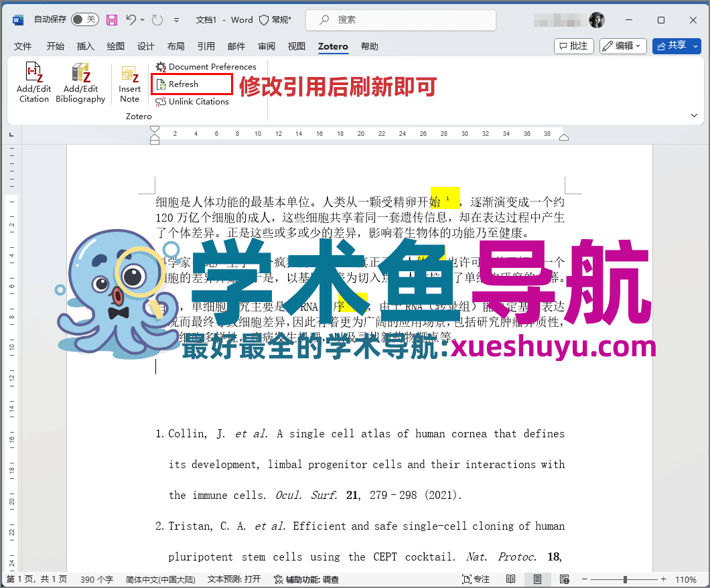Open the 邮件 ribbon tab

(236, 46)
